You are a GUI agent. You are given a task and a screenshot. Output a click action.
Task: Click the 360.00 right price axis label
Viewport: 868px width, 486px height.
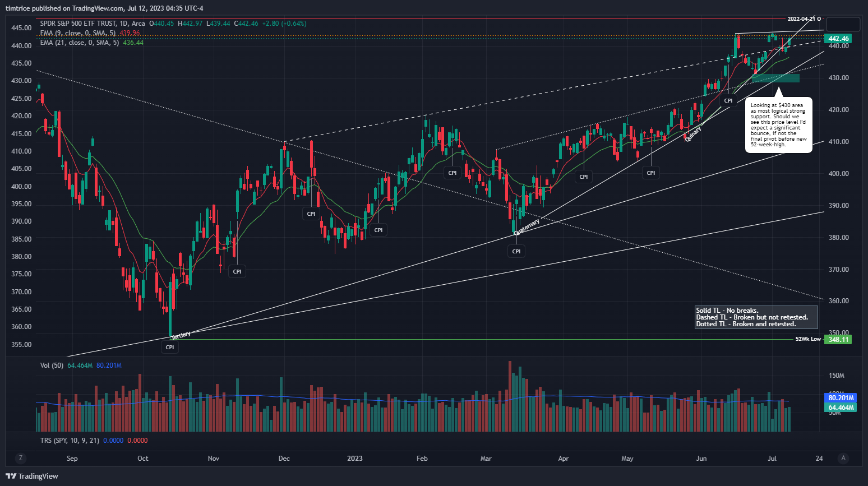(x=839, y=301)
